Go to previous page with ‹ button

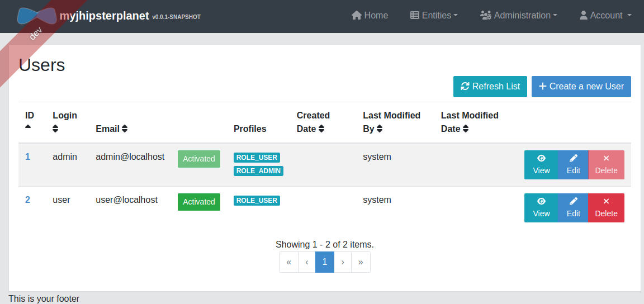tap(307, 262)
